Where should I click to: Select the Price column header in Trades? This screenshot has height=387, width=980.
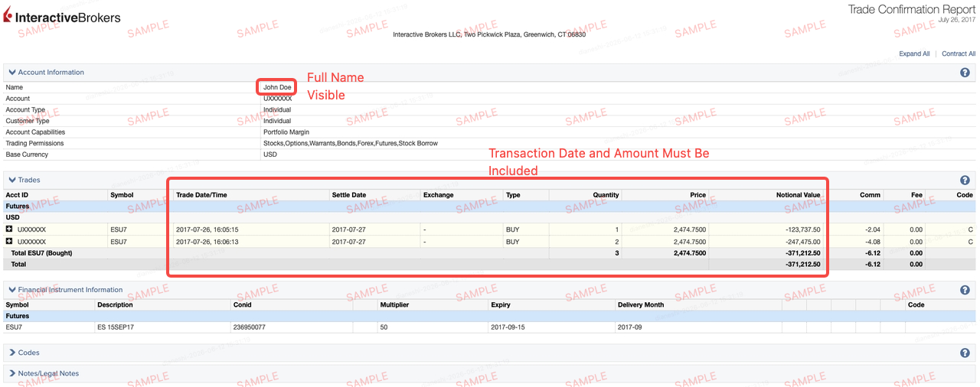[697, 195]
